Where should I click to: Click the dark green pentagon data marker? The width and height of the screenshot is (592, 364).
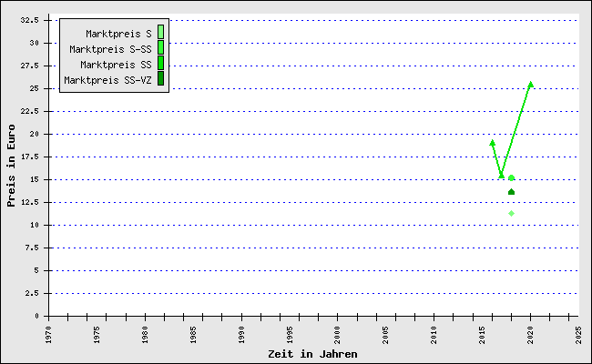click(x=511, y=192)
